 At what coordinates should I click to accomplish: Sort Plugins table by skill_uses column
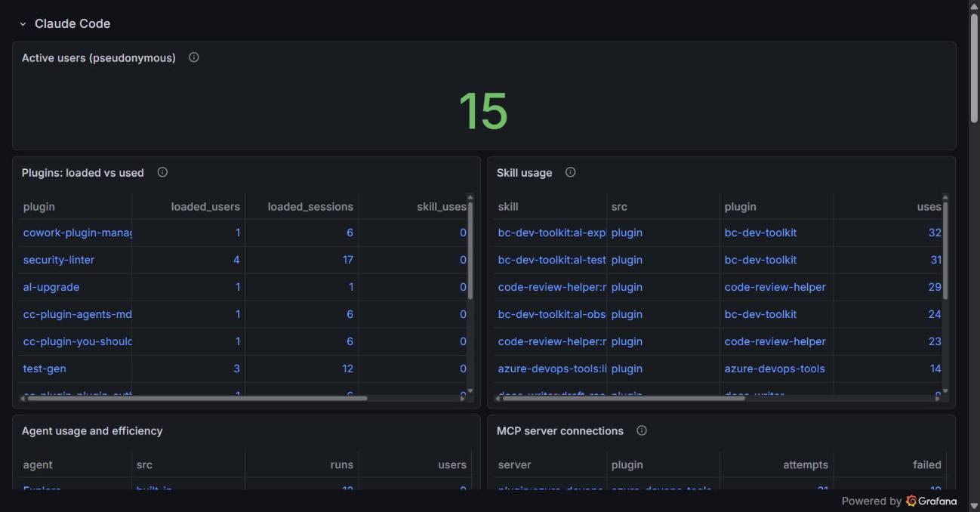(441, 207)
